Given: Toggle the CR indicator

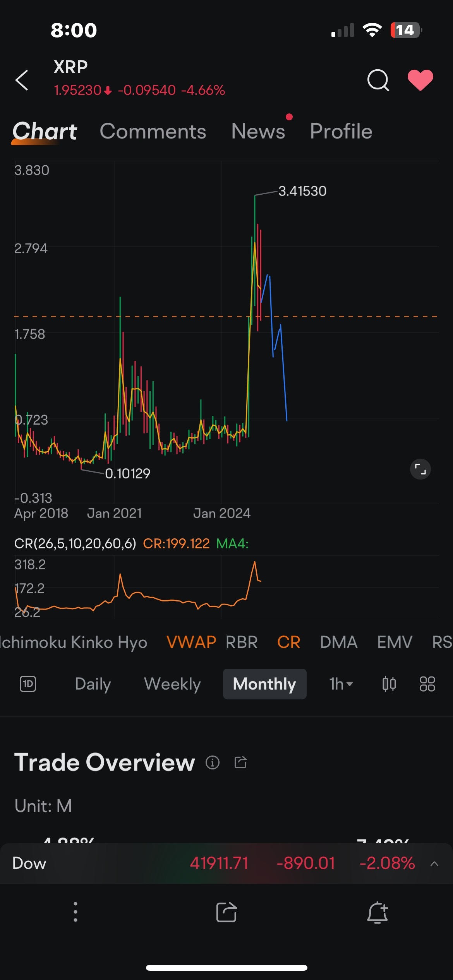Looking at the screenshot, I should click(288, 642).
